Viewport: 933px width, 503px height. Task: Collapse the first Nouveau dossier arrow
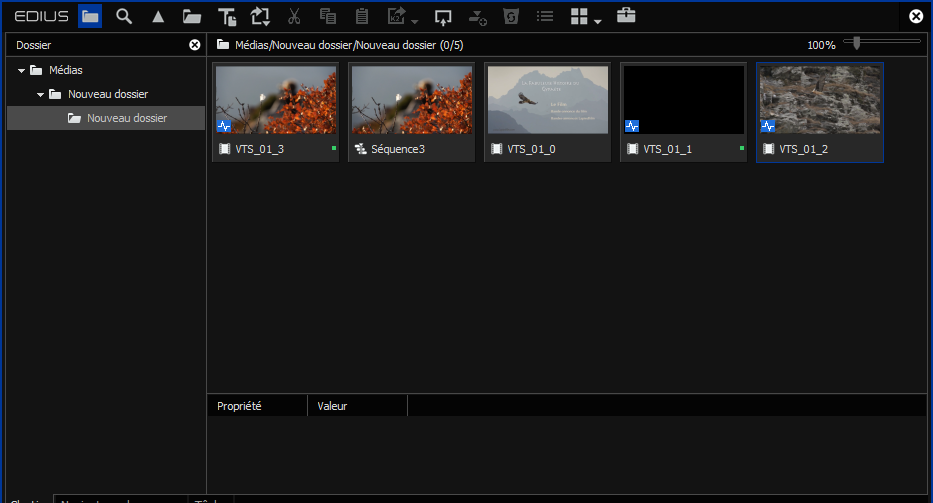[x=41, y=94]
